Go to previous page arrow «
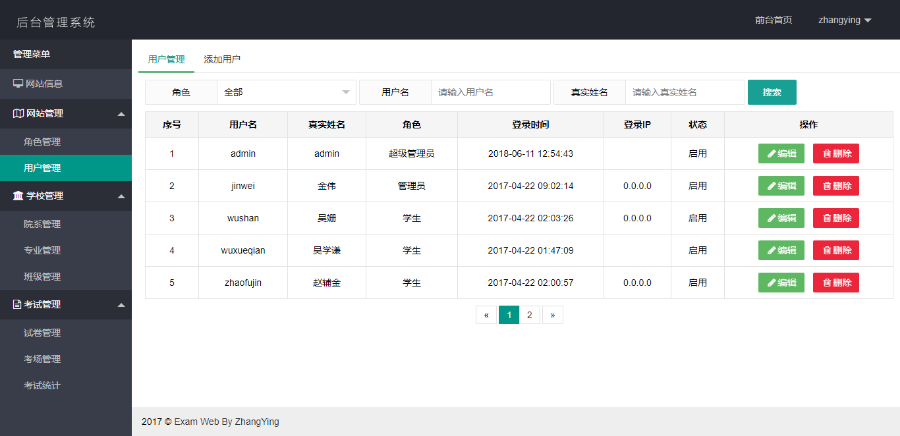The width and height of the screenshot is (900, 436). 486,315
